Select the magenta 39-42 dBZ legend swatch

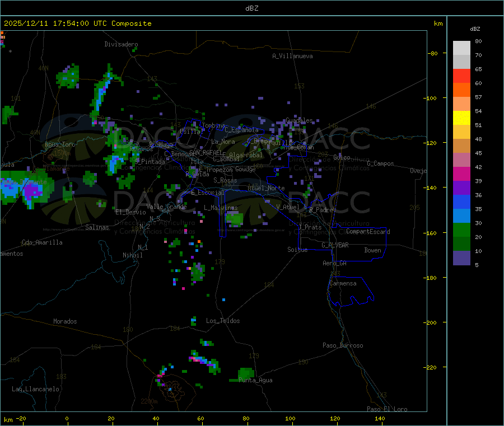click(461, 174)
